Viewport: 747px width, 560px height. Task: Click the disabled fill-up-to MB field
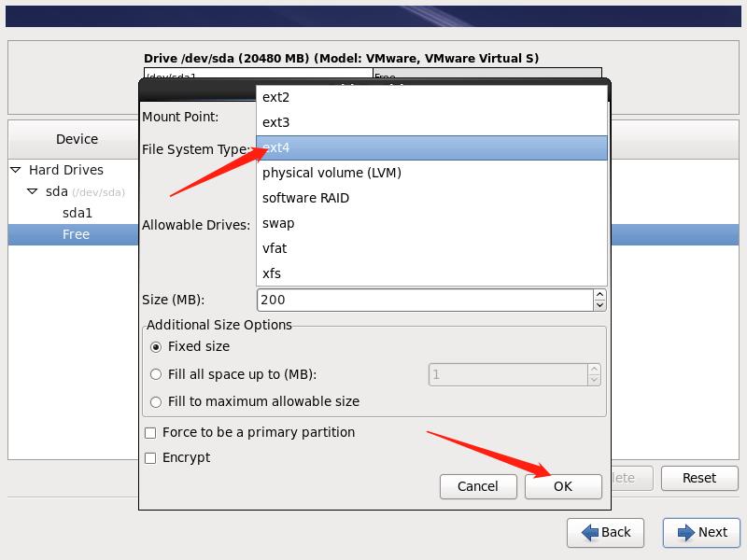tap(508, 375)
